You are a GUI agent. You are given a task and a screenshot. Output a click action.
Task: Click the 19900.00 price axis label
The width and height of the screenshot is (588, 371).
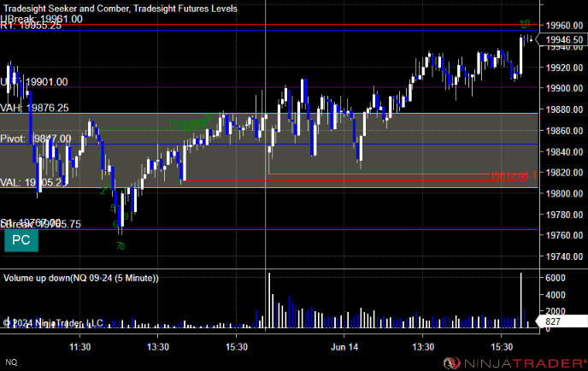[x=564, y=88]
